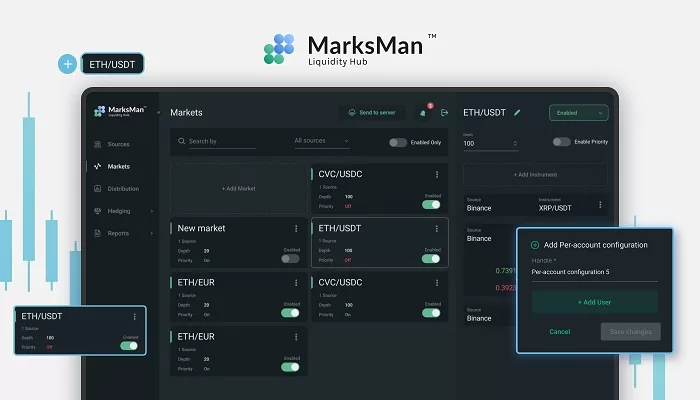The height and width of the screenshot is (400, 700).
Task: Click the XRP/USDT instrument value
Action: coord(555,208)
